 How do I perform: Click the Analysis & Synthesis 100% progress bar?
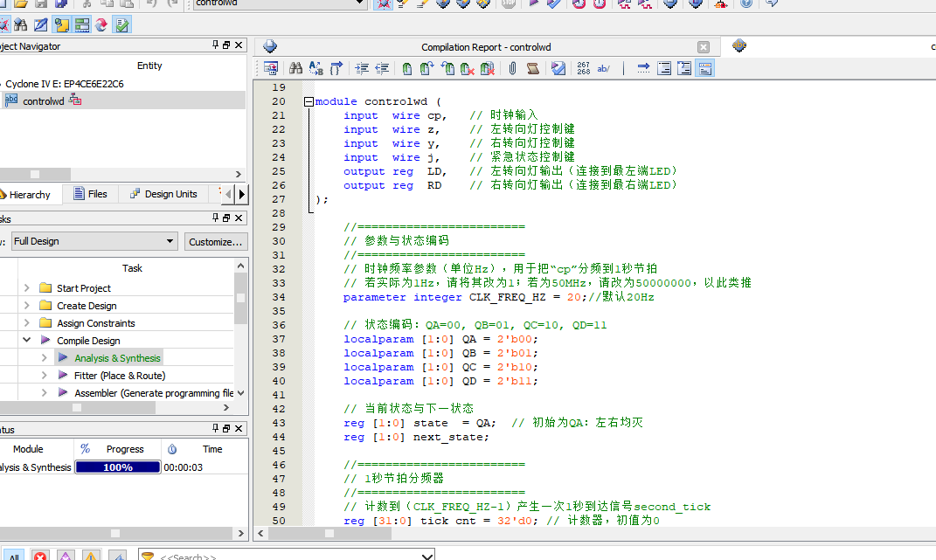tap(118, 467)
